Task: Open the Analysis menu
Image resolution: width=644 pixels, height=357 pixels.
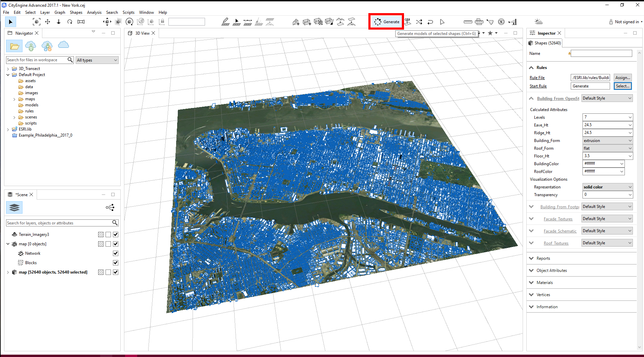Action: click(x=94, y=12)
